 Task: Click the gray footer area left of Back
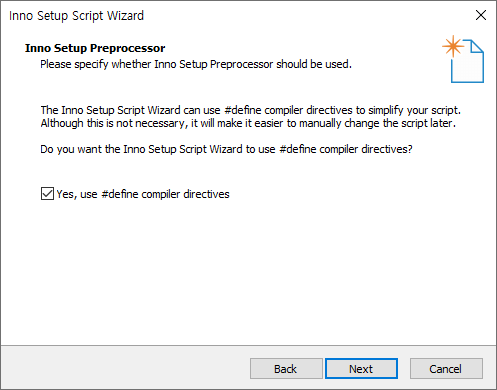click(x=125, y=368)
